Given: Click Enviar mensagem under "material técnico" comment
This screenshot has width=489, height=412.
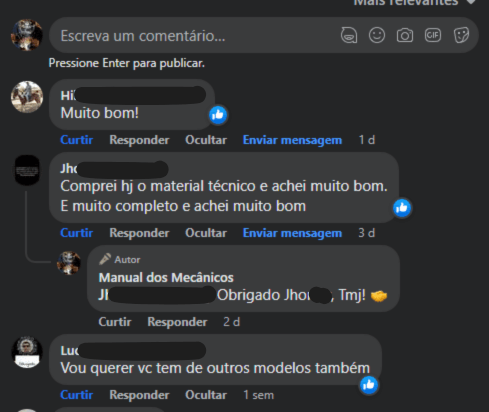Looking at the screenshot, I should (292, 233).
